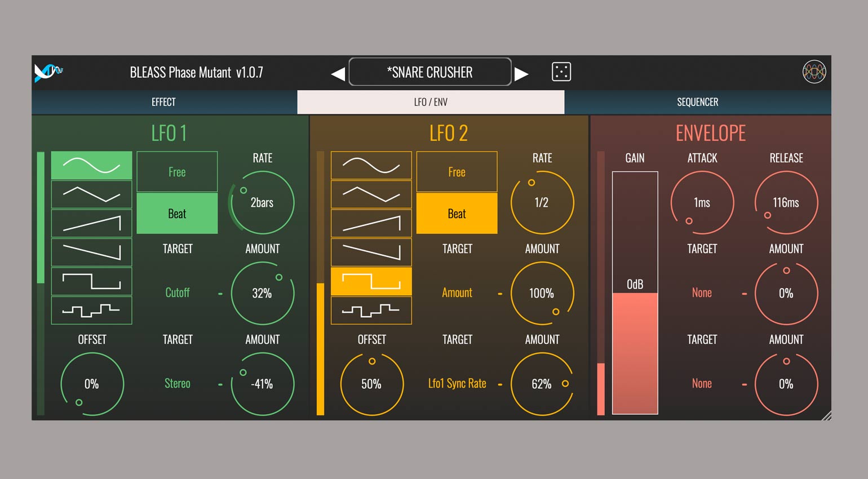This screenshot has height=479, width=868.
Task: Open the Lfo1 Sync Rate target selector
Action: coord(457,384)
